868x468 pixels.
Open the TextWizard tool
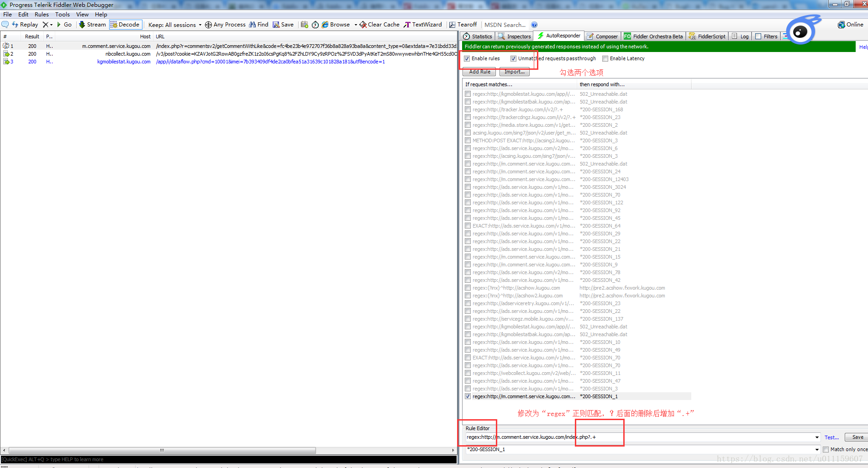coord(423,25)
